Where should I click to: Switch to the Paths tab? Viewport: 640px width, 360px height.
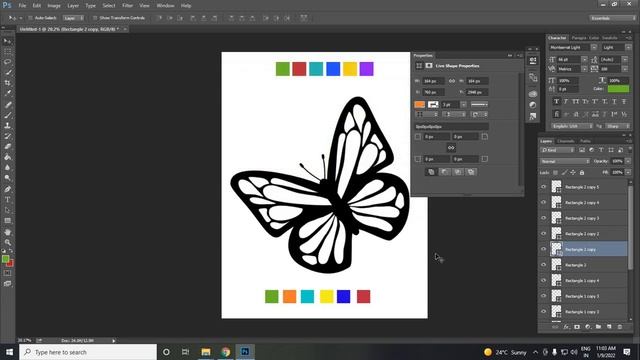pos(585,141)
